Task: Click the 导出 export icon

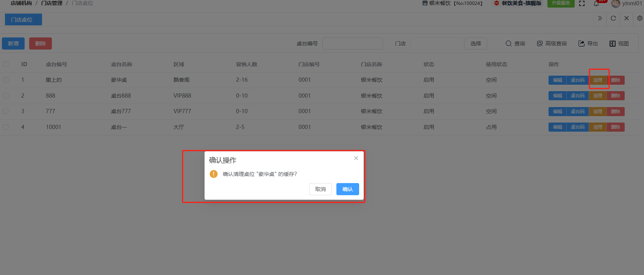Action: (588, 44)
